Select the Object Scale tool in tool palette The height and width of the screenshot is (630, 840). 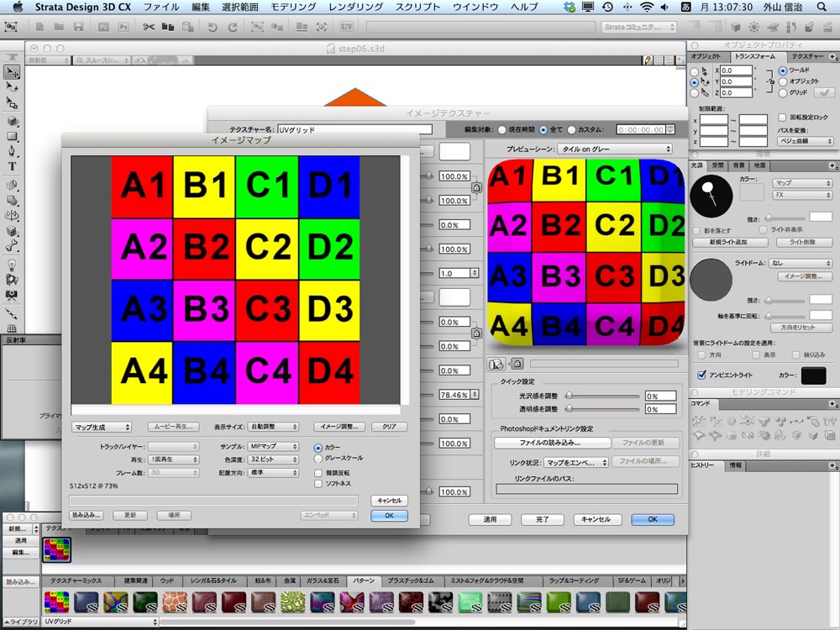pyautogui.click(x=12, y=102)
